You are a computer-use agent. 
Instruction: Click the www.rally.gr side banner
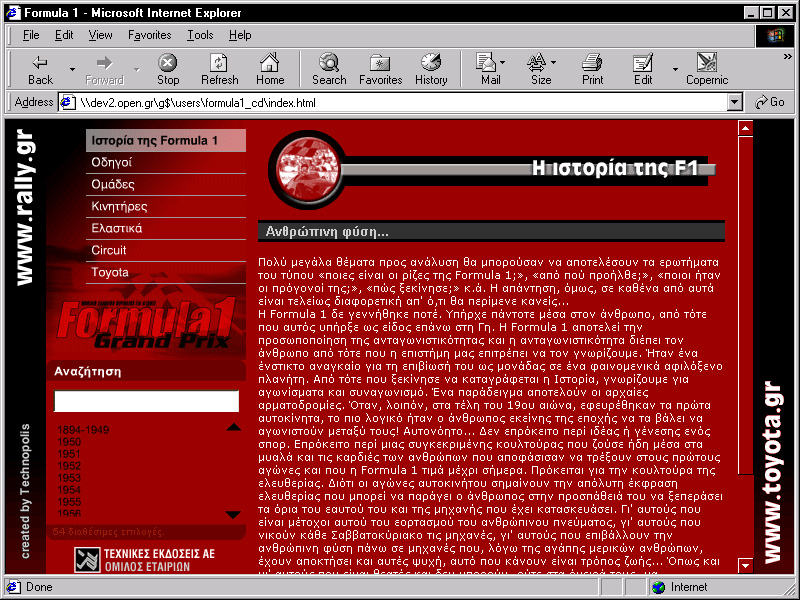coord(25,207)
